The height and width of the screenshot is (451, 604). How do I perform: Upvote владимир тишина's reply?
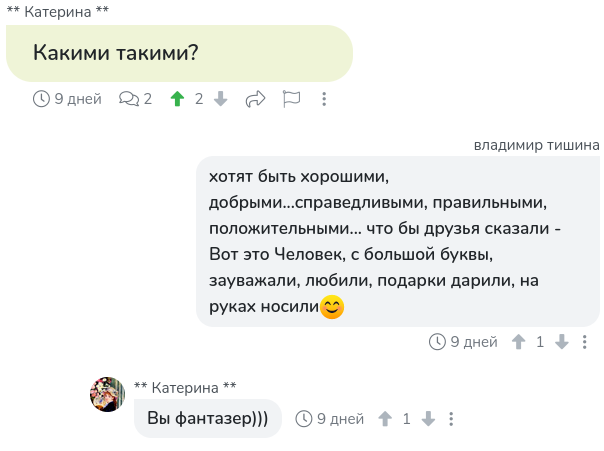(518, 342)
